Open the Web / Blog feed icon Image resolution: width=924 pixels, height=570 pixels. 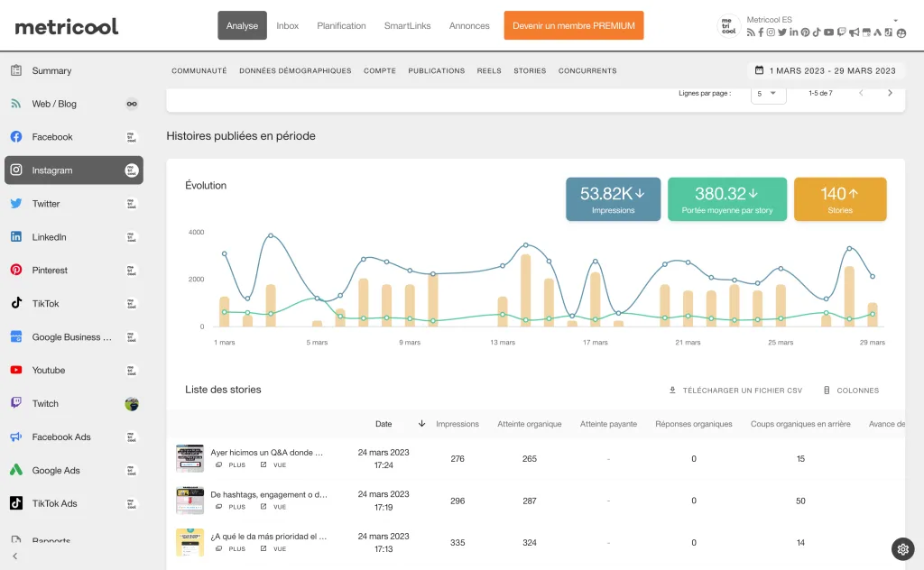[16, 104]
